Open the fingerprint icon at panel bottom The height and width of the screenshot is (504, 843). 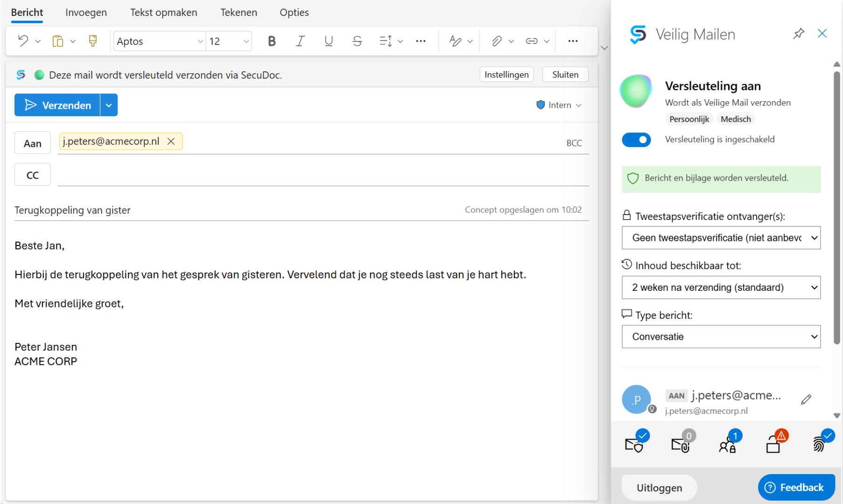tap(820, 444)
